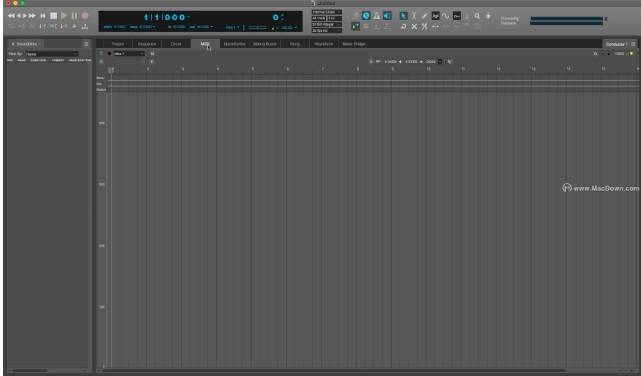Click the Rewind transport button
The height and width of the screenshot is (376, 641).
(x=11, y=16)
